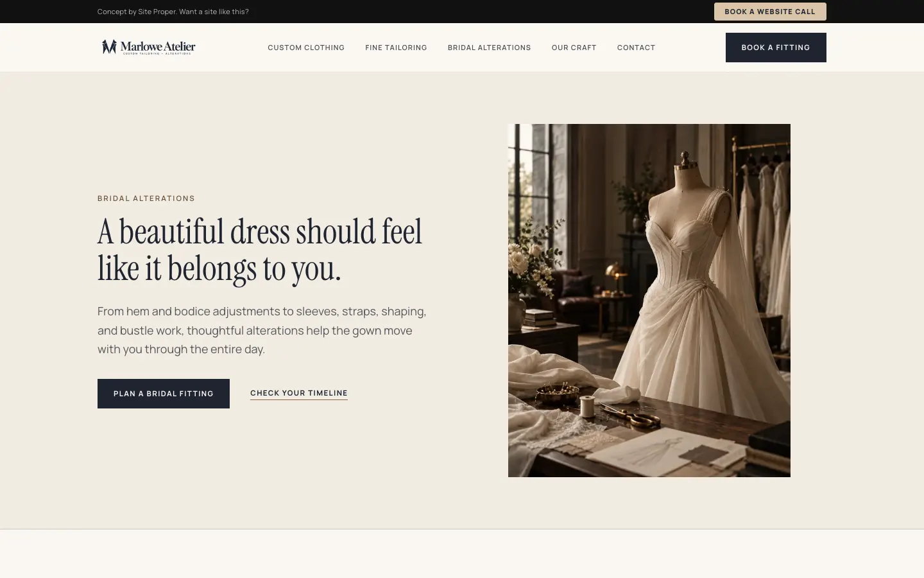Click the Marlowe Atelier logo
This screenshot has width=924, height=578.
coord(148,47)
